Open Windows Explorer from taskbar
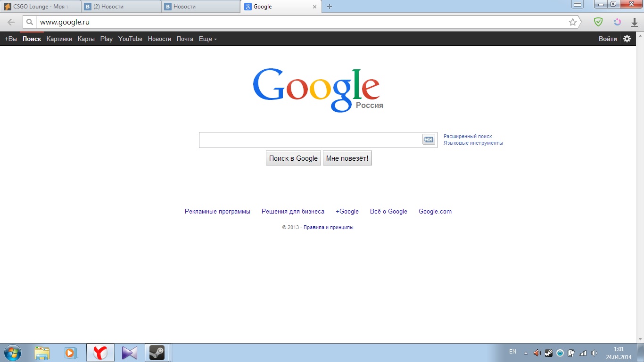Image resolution: width=644 pixels, height=362 pixels. tap(42, 353)
